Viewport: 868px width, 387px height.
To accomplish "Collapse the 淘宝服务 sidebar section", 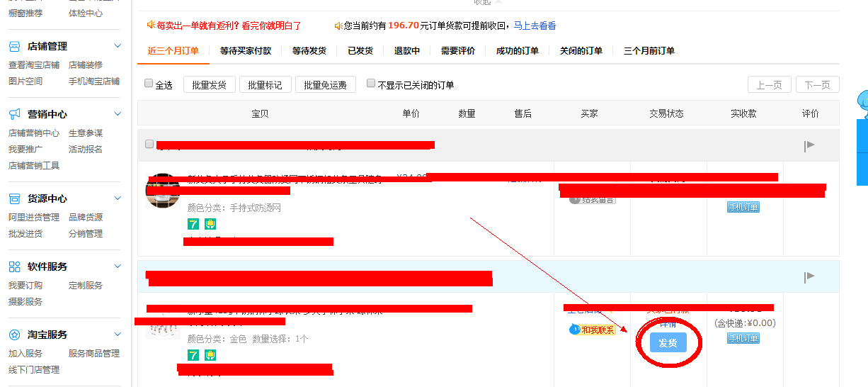I will [x=118, y=335].
